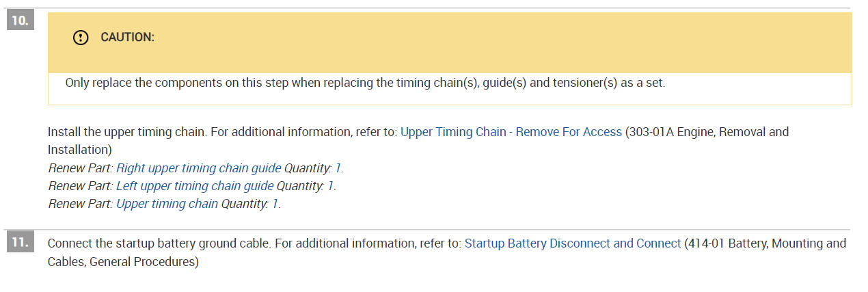Click the CAUTION heading label
This screenshot has height=292, width=868.
128,38
